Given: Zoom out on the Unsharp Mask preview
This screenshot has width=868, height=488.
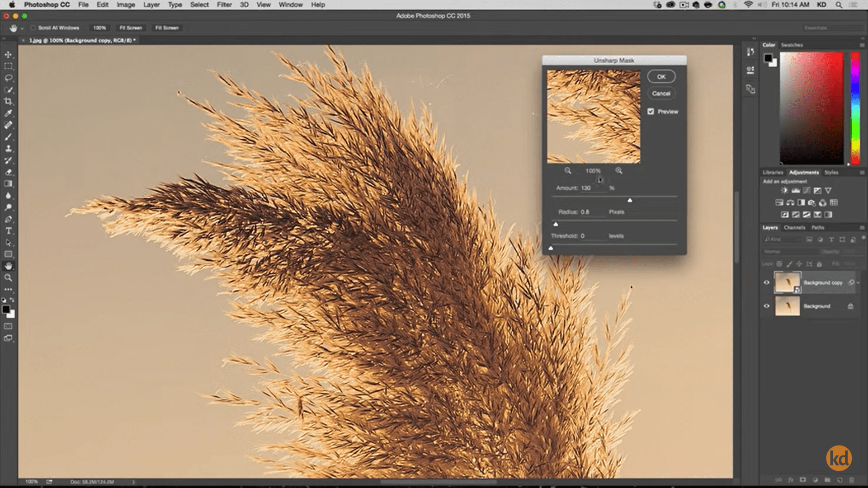Looking at the screenshot, I should point(568,171).
